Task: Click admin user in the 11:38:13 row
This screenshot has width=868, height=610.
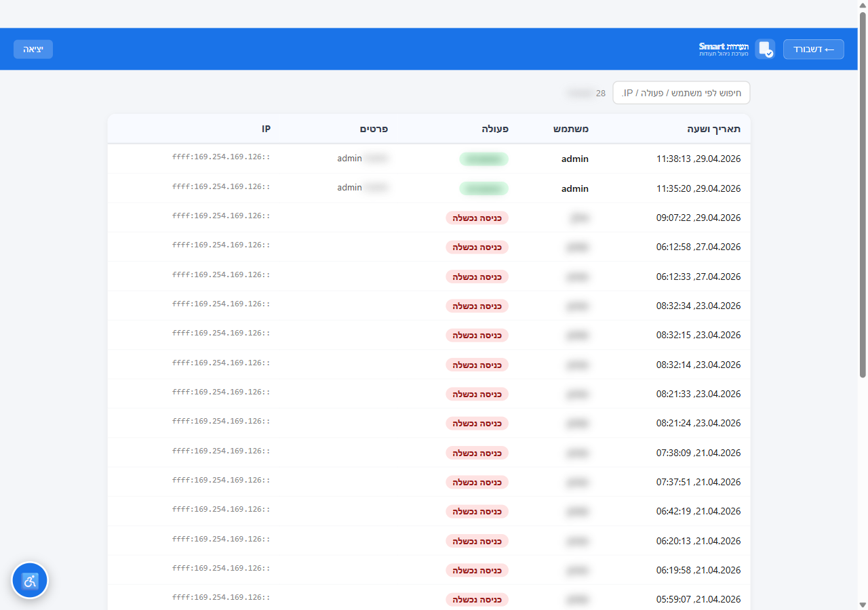Action: [575, 159]
